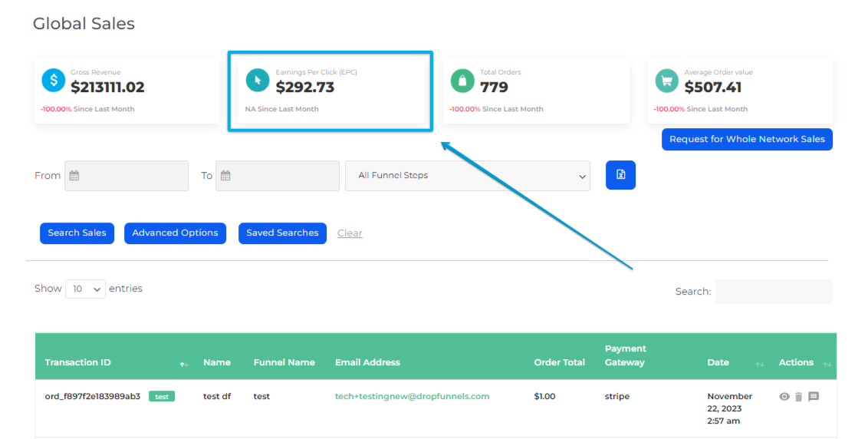Click the Total Orders bag icon
Viewport: 868px width, 439px height.
click(x=462, y=81)
